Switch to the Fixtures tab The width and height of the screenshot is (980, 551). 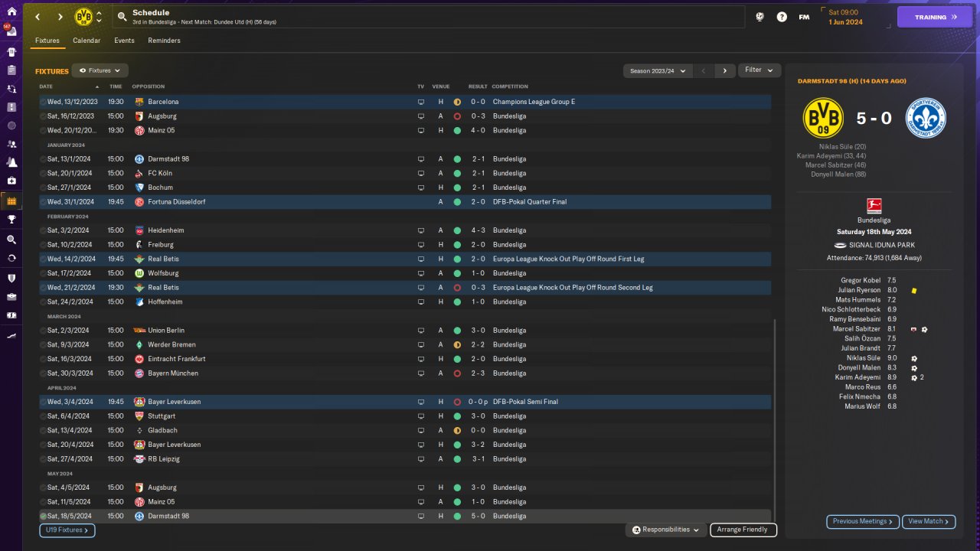point(47,41)
